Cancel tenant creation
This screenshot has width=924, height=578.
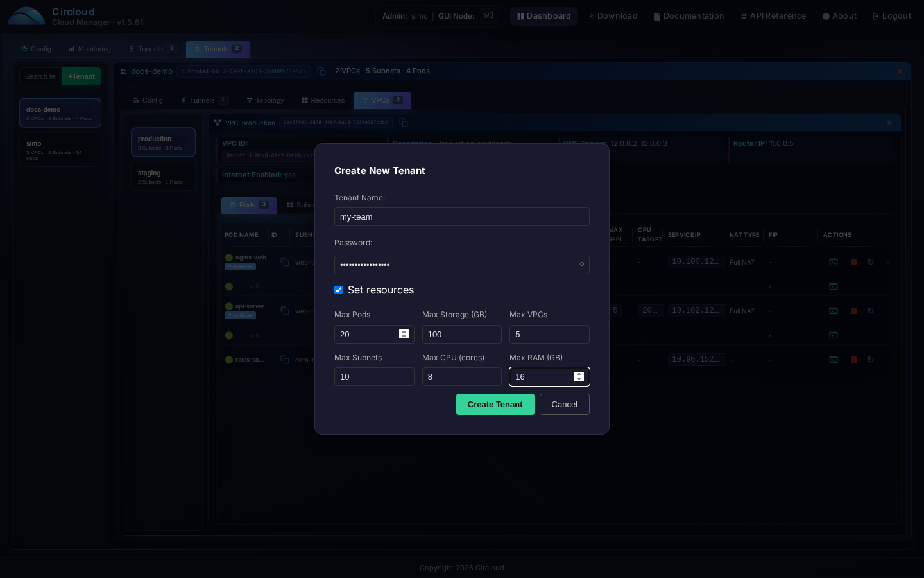tap(564, 404)
